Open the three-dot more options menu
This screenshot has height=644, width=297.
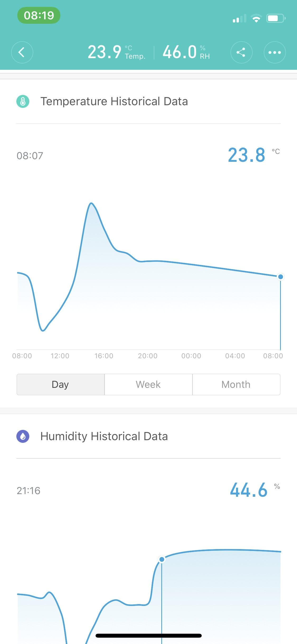point(275,52)
